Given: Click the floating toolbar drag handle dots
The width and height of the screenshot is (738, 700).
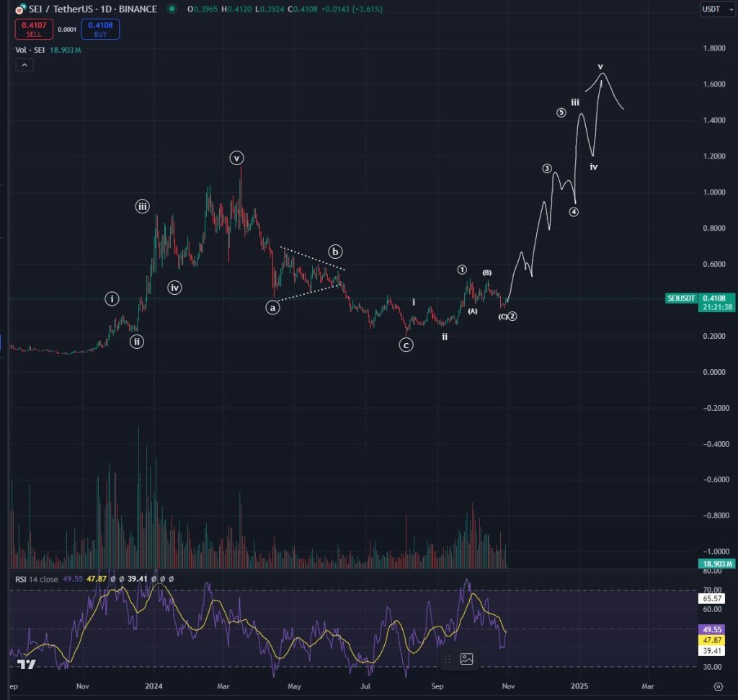Looking at the screenshot, I should pos(448,659).
